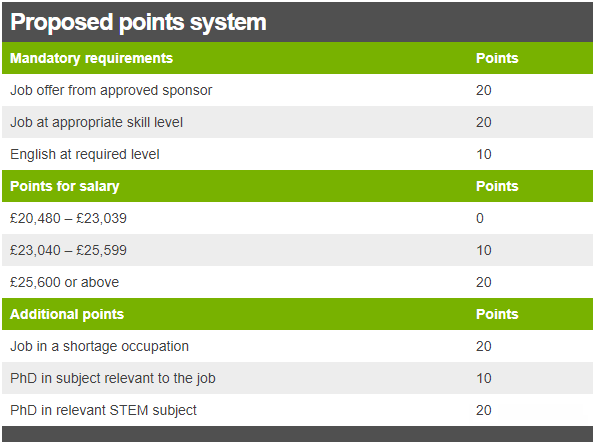Image resolution: width=596 pixels, height=445 pixels.
Task: Select 'PhD in subject relevant to the job'
Action: 113,378
